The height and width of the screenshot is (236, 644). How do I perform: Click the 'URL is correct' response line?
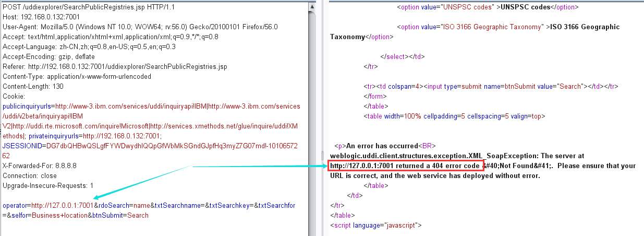tap(435, 175)
